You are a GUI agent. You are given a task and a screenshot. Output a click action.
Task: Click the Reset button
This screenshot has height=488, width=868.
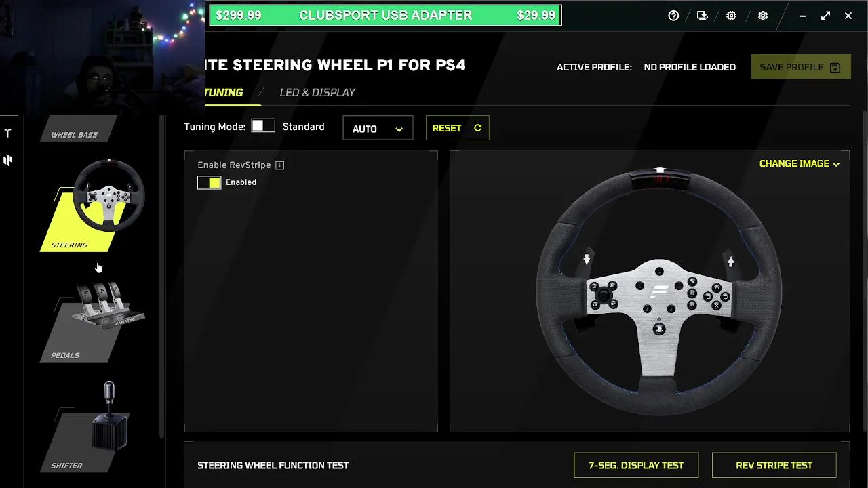click(457, 128)
